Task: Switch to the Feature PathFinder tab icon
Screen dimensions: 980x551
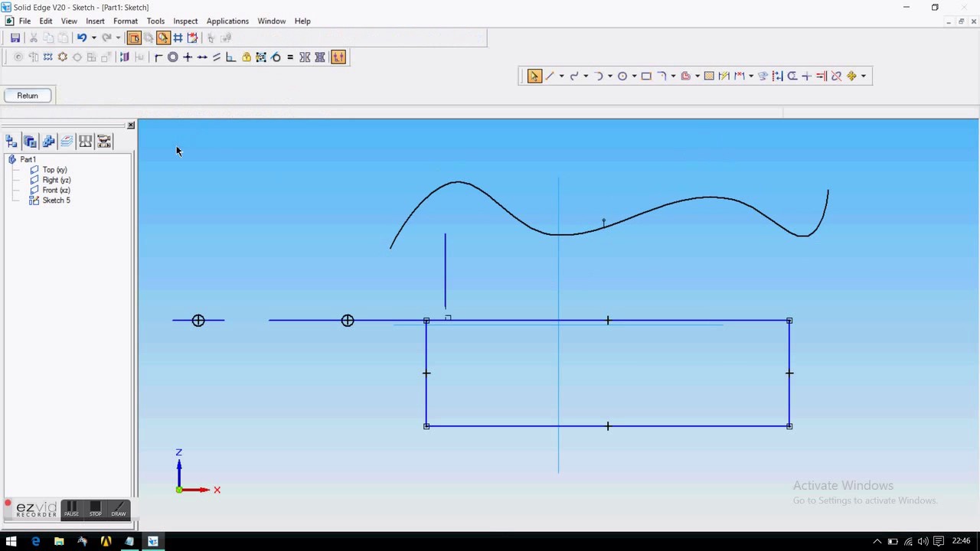Action: (x=11, y=141)
